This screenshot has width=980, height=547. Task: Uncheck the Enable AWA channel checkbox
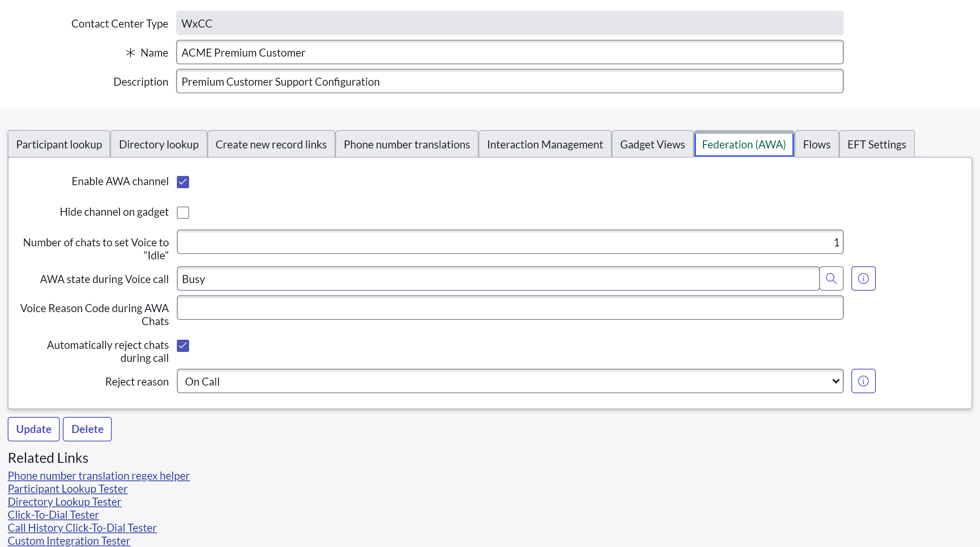coord(183,182)
